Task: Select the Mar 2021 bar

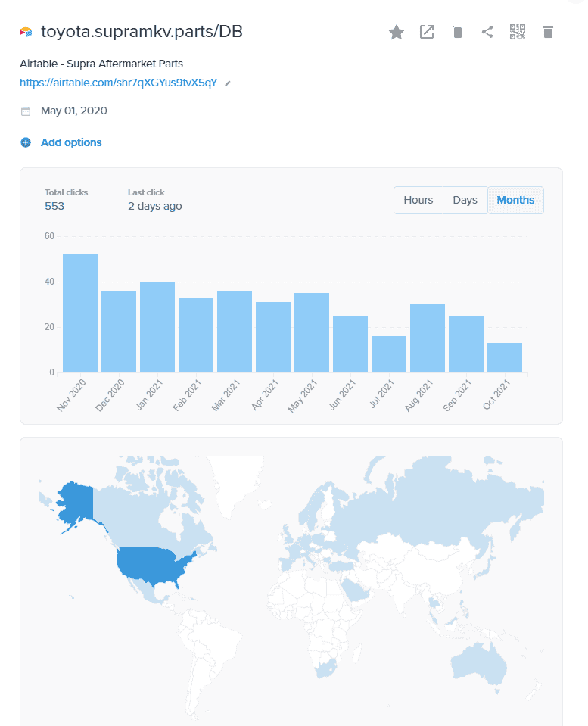Action: pyautogui.click(x=235, y=332)
